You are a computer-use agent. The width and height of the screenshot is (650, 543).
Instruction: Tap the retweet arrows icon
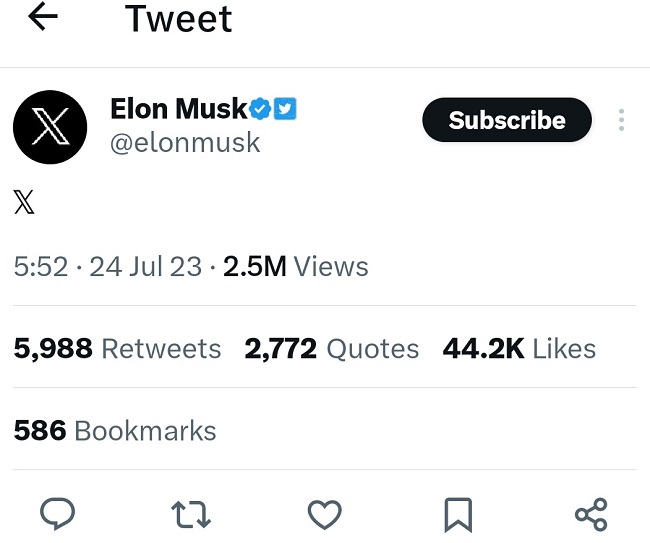click(190, 515)
